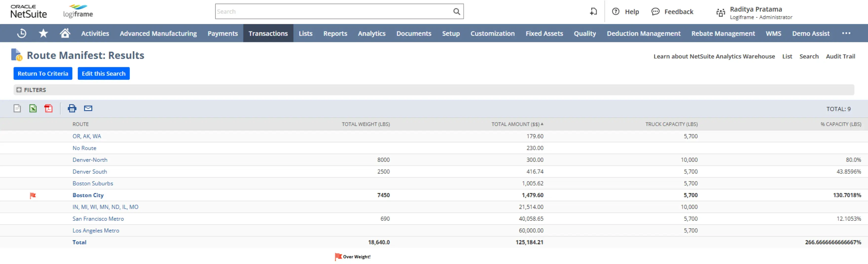Viewport: 868px width, 264px height.
Task: Open the Denver-North route record
Action: (90, 159)
